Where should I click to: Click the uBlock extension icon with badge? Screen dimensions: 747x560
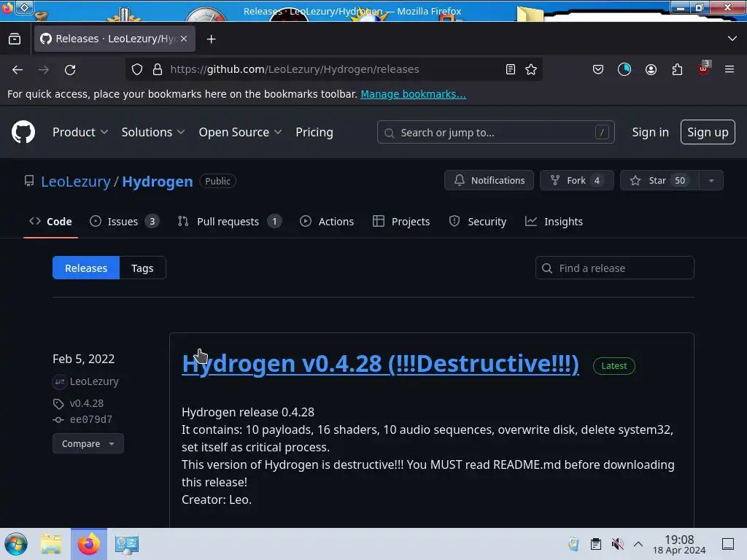704,69
